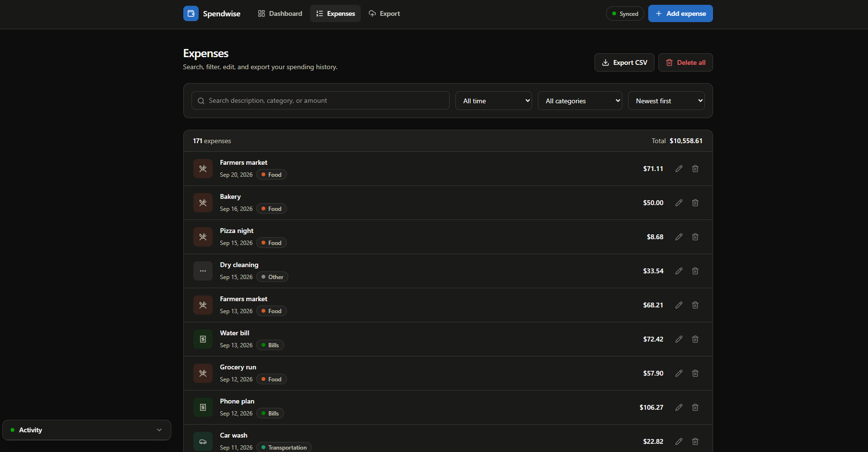Click the Add expense button
Image resolution: width=868 pixels, height=452 pixels.
[680, 13]
